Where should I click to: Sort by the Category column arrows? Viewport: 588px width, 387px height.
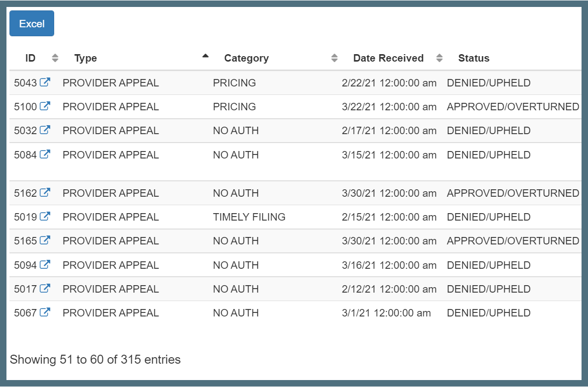[x=335, y=58]
